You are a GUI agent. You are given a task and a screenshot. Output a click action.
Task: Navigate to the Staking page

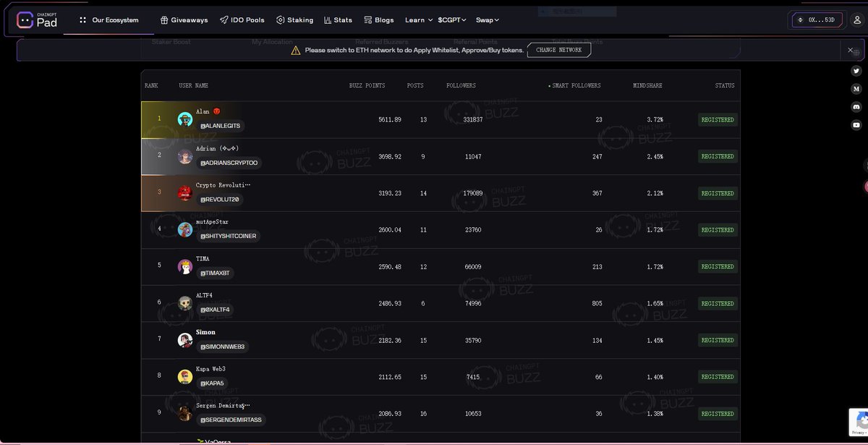tap(294, 20)
